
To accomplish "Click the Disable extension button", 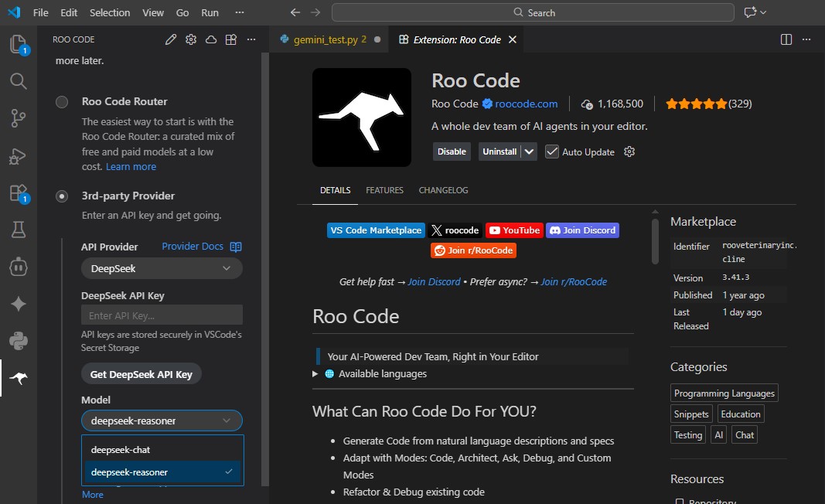I will pyautogui.click(x=452, y=152).
